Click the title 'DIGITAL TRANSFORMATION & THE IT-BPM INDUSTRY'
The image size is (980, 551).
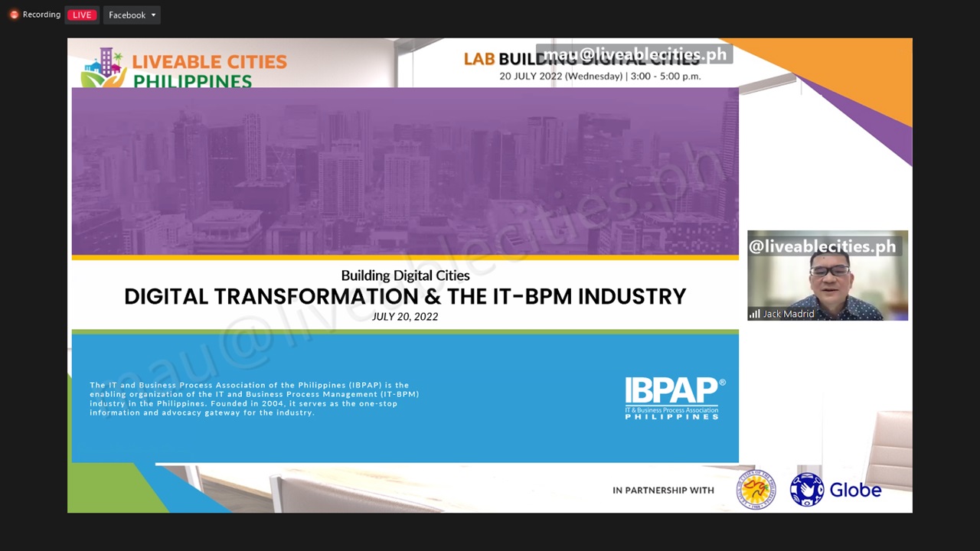(x=405, y=296)
